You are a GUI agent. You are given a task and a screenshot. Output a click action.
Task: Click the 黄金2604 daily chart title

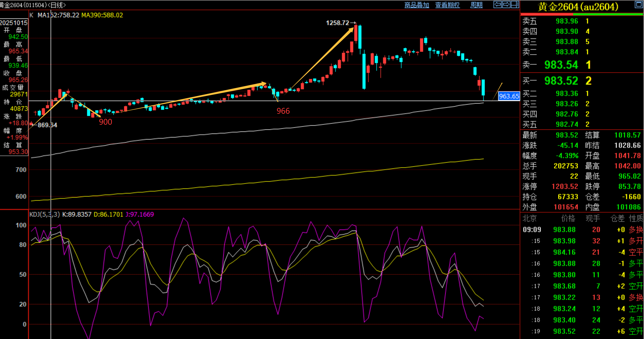[x=32, y=5]
